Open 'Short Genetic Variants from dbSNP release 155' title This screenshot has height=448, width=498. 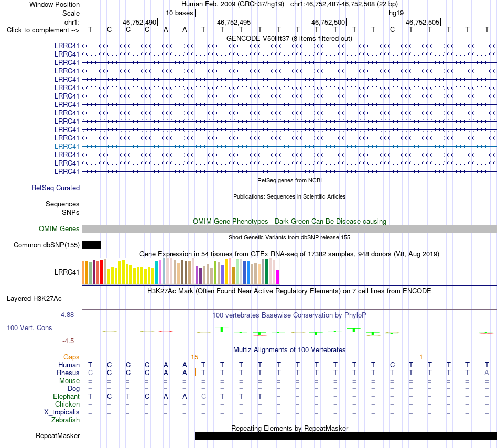pos(289,237)
